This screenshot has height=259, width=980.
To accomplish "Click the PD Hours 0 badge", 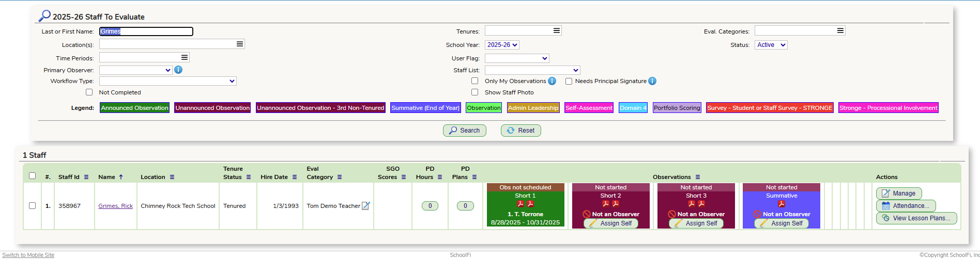I will click(x=430, y=206).
